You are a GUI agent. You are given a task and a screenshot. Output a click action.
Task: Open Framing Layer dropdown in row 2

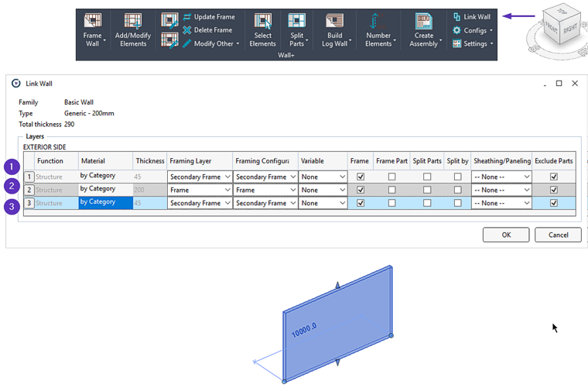coord(199,190)
